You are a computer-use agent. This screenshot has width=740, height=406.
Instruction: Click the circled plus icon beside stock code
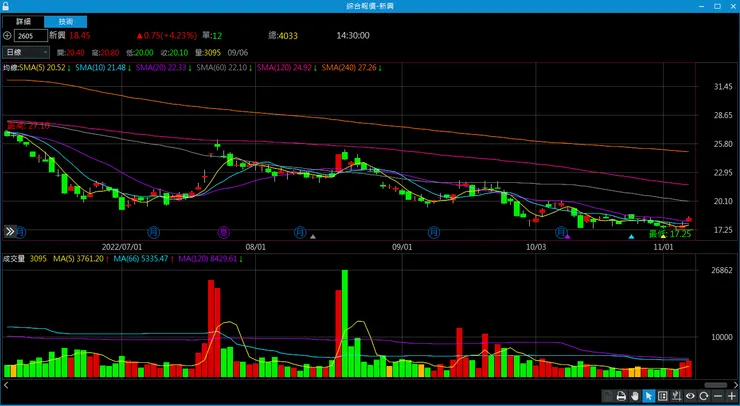pyautogui.click(x=7, y=35)
